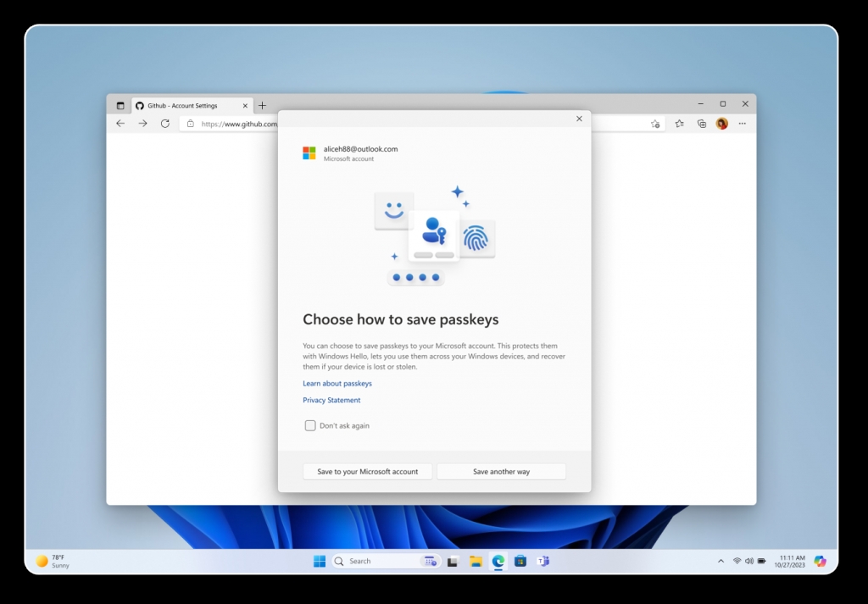
Task: Open the Edge settings menu
Action: [x=742, y=124]
